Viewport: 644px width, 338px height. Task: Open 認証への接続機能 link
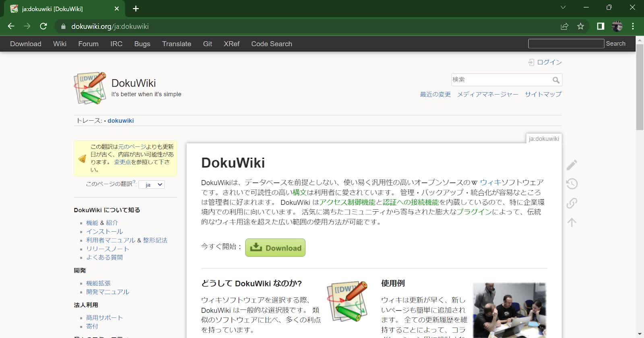(411, 202)
